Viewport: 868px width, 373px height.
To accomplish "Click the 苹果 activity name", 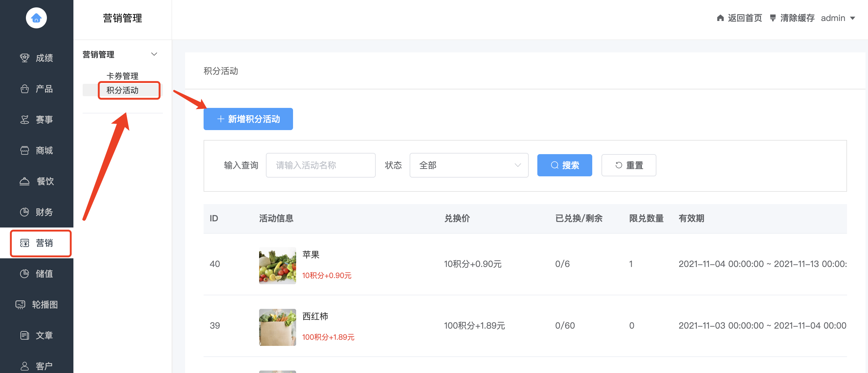I will point(310,255).
